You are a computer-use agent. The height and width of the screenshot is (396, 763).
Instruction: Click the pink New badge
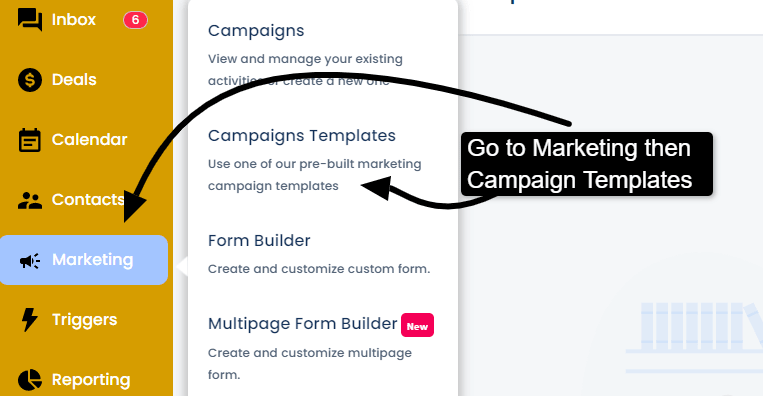point(418,325)
